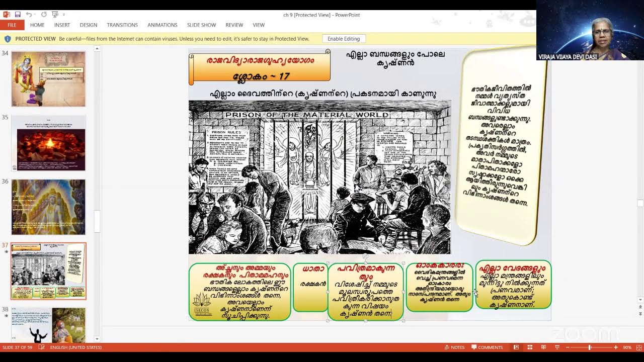Click the slide title scroll banner shape
This screenshot has height=362, width=644.
pyautogui.click(x=260, y=67)
